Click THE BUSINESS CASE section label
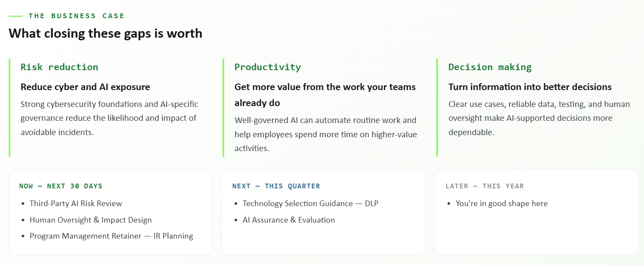 (77, 16)
